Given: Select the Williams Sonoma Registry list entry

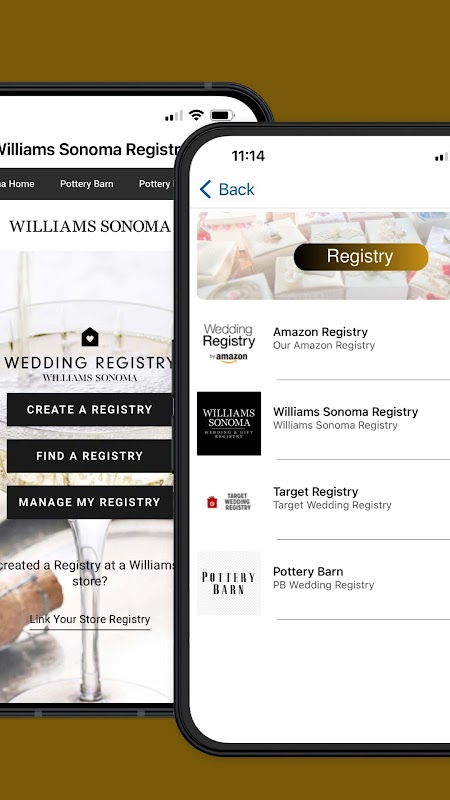Looking at the screenshot, I should [323, 419].
